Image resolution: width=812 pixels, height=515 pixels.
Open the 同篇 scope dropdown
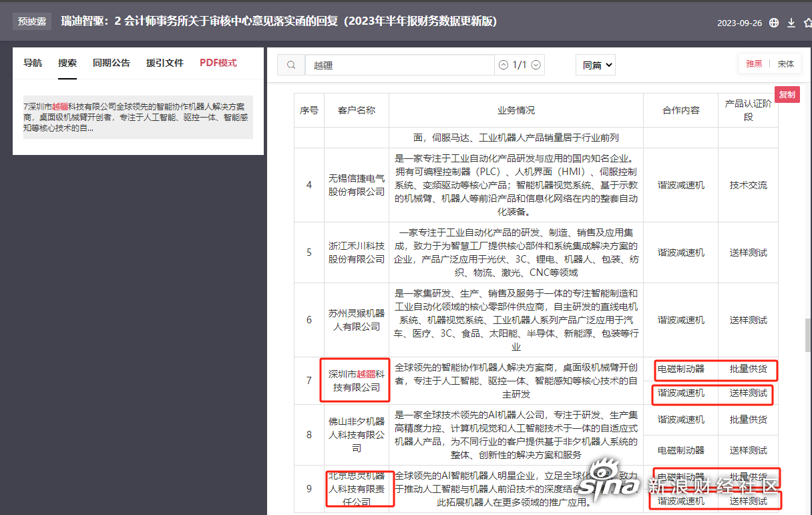pos(595,65)
